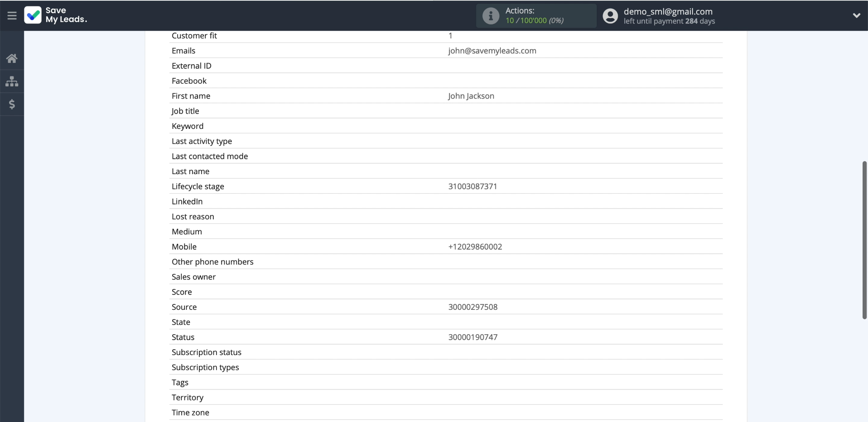The image size is (868, 422).
Task: Expand the account dropdown chevron
Action: (x=856, y=15)
